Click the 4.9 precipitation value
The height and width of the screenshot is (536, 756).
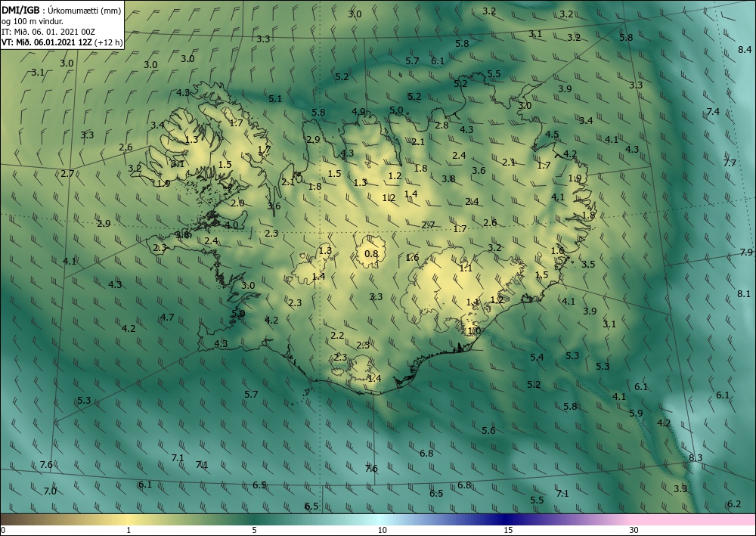(358, 112)
